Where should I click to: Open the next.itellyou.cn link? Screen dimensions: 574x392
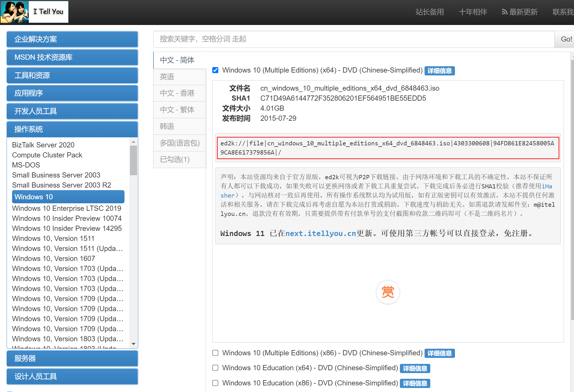(320, 233)
